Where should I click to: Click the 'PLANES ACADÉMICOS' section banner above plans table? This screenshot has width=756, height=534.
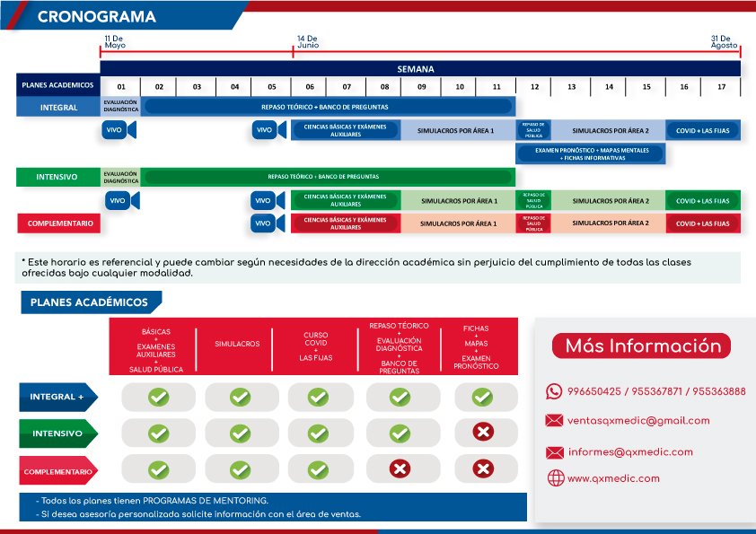pyautogui.click(x=91, y=302)
